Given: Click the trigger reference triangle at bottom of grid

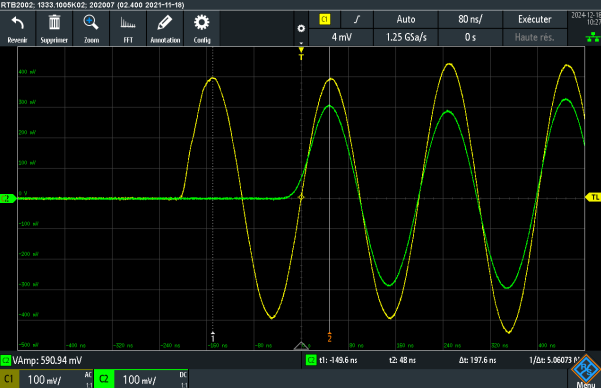Looking at the screenshot, I should 301,346.
